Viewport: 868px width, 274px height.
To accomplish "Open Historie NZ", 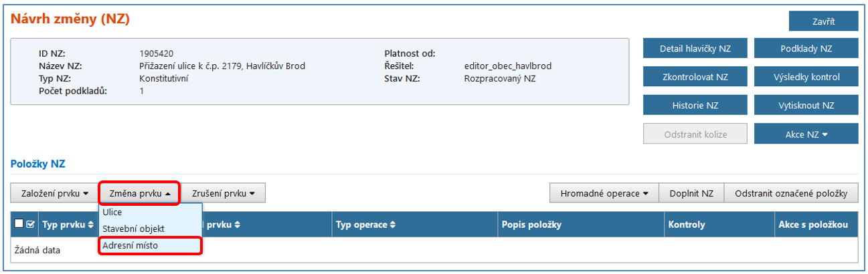I will click(x=695, y=106).
